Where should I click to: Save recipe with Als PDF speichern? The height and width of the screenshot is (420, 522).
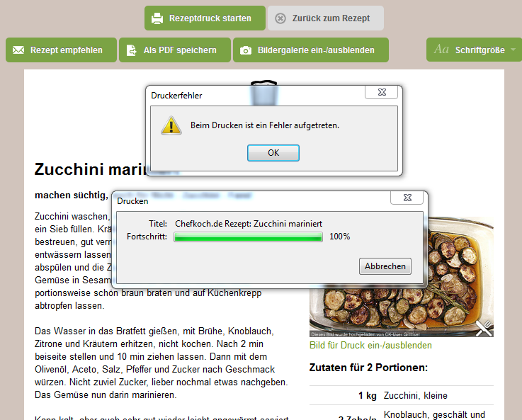[x=175, y=50]
